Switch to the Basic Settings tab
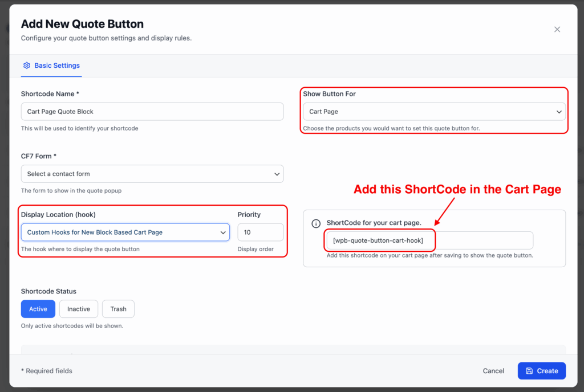The height and width of the screenshot is (392, 584). pyautogui.click(x=56, y=66)
